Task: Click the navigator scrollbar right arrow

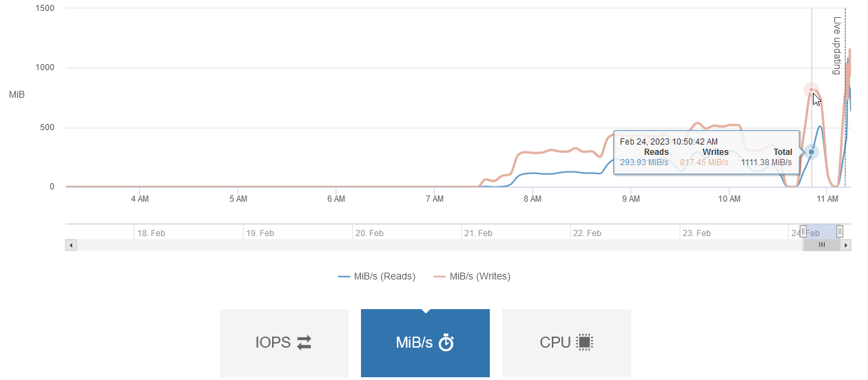Action: pyautogui.click(x=846, y=245)
